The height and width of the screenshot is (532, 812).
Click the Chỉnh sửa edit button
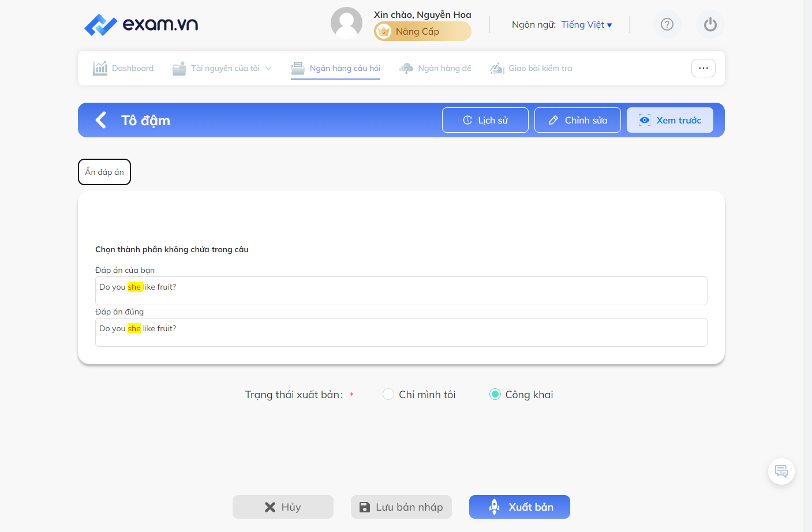click(578, 120)
